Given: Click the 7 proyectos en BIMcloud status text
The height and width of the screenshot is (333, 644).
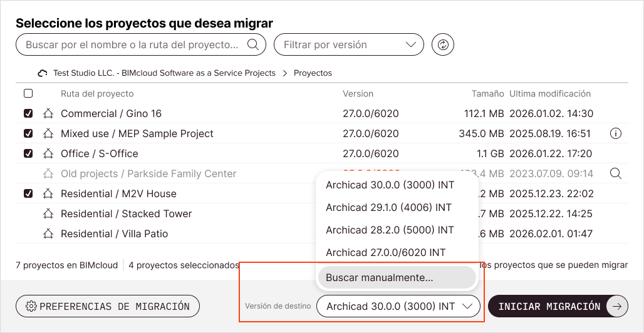Looking at the screenshot, I should click(66, 265).
